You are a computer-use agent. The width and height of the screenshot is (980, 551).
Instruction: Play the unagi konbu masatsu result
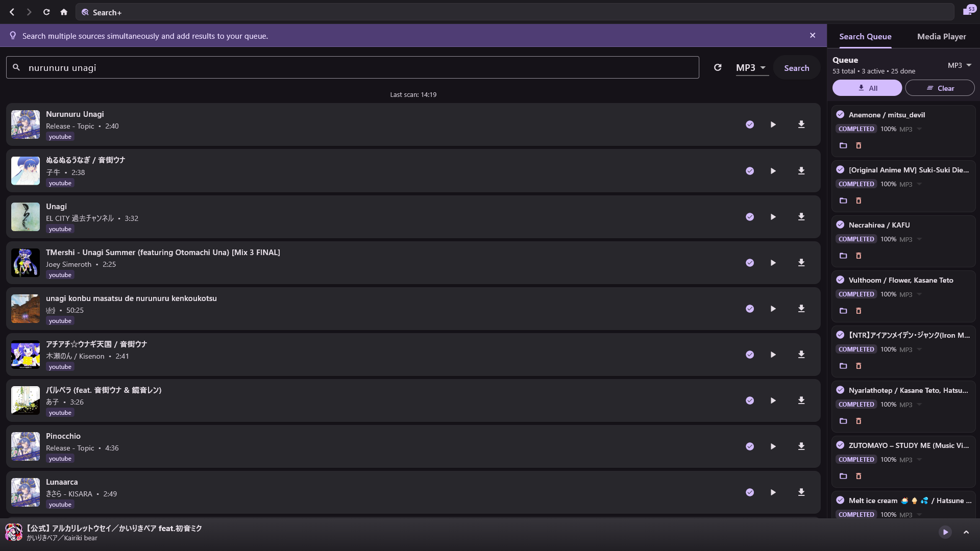click(x=773, y=309)
